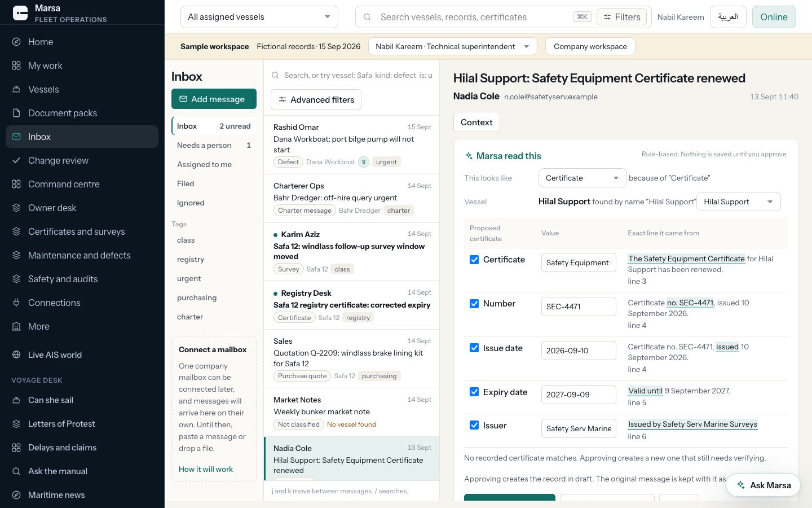
Task: Click Can she sail ship icon
Action: coord(16,400)
